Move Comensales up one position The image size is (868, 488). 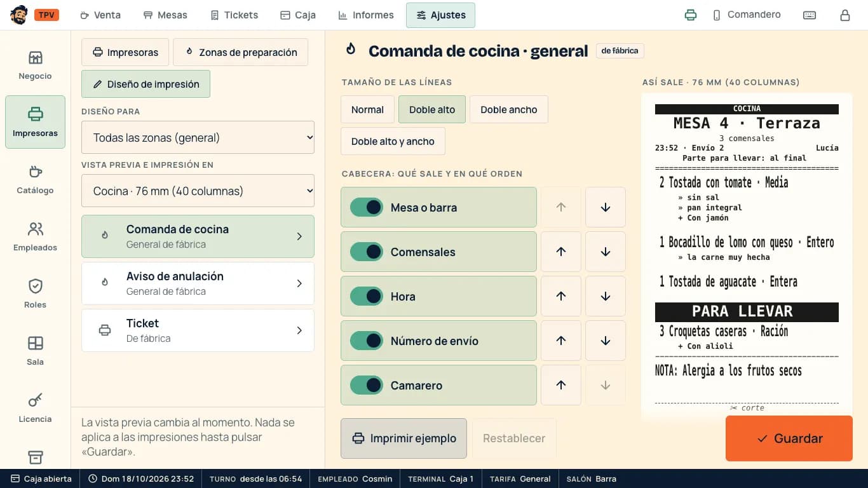pyautogui.click(x=561, y=252)
